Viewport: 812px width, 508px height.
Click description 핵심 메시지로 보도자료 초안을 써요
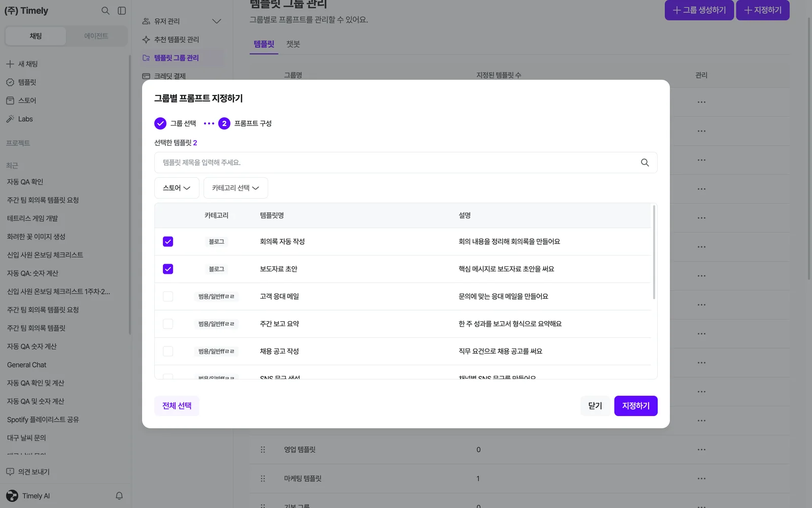point(506,269)
